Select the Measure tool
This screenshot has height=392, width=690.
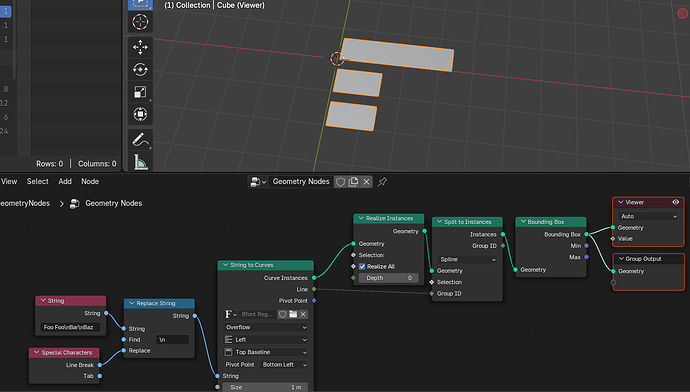pos(140,162)
